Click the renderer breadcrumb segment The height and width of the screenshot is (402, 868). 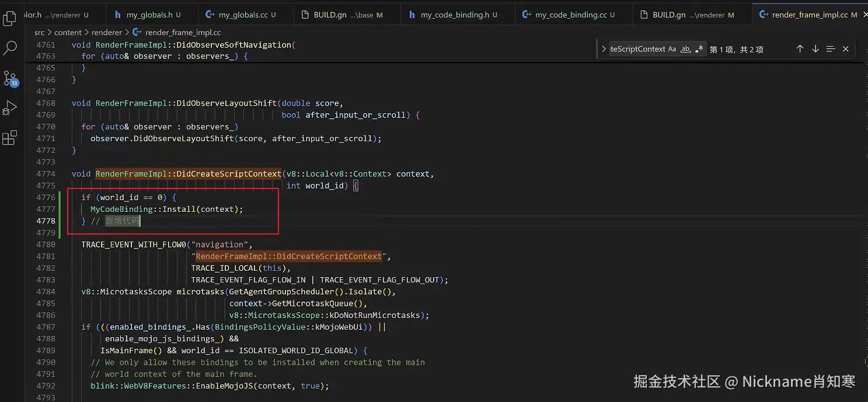(107, 33)
